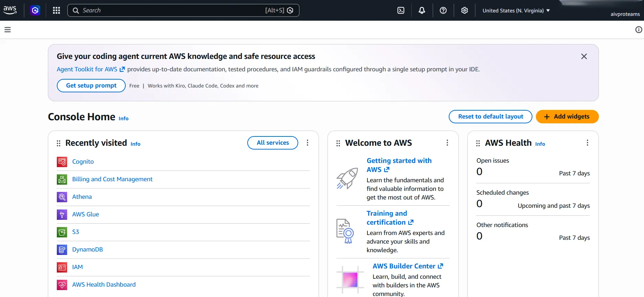The width and height of the screenshot is (644, 297).
Task: Click the S3 bucket icon
Action: (62, 232)
